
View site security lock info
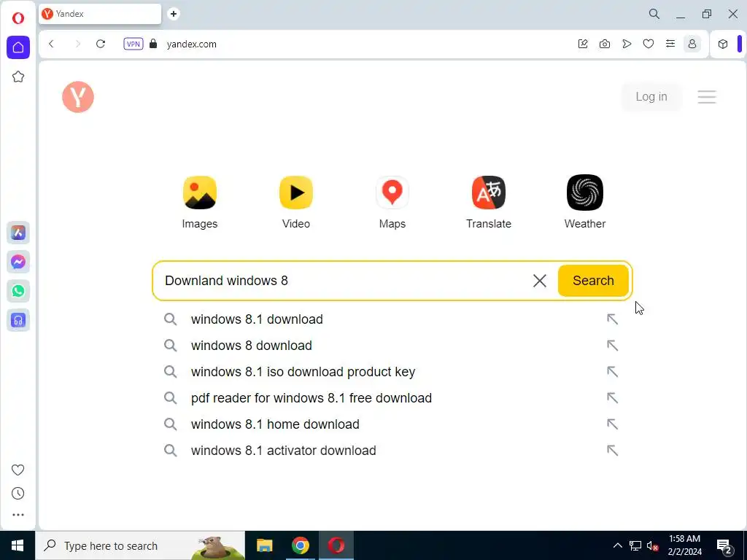click(153, 44)
